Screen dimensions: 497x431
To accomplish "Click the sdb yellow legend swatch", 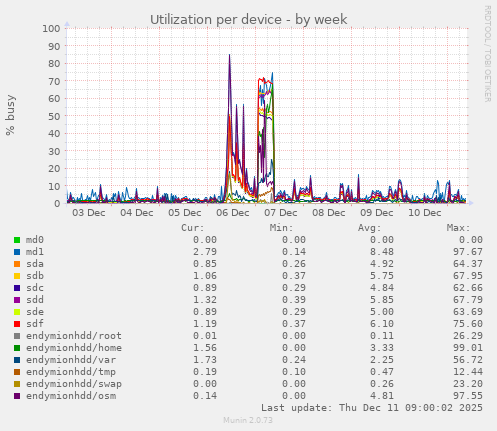I will [17, 276].
